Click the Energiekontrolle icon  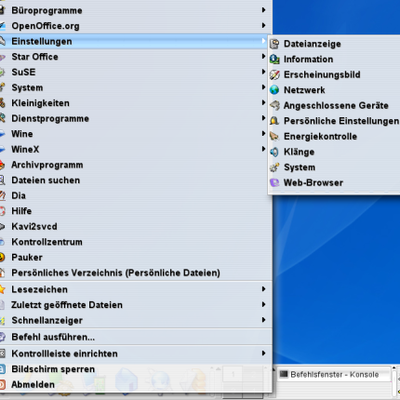275,136
